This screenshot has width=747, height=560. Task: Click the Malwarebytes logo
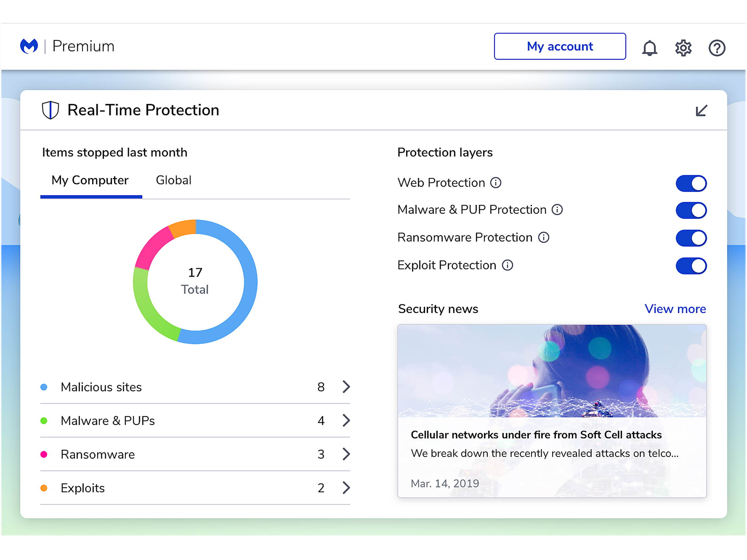29,46
